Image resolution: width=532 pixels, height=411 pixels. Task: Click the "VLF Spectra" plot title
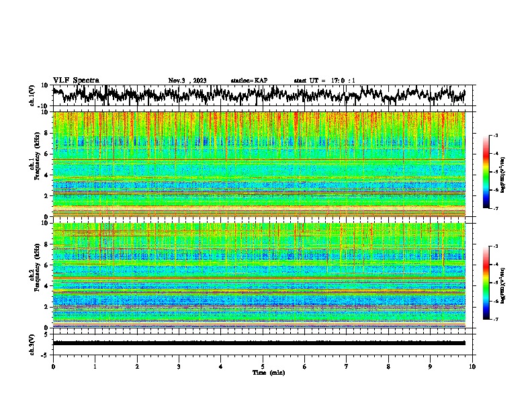tap(76, 81)
